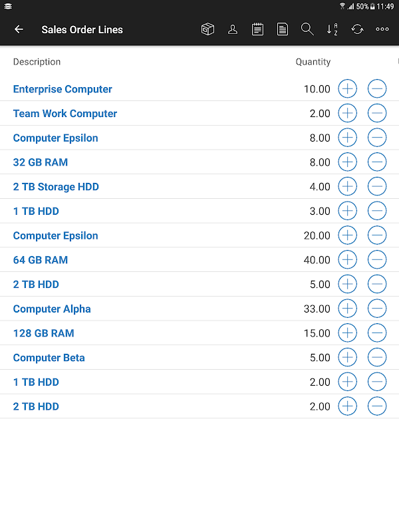
Task: Refresh the sales order lines list
Action: click(x=358, y=29)
